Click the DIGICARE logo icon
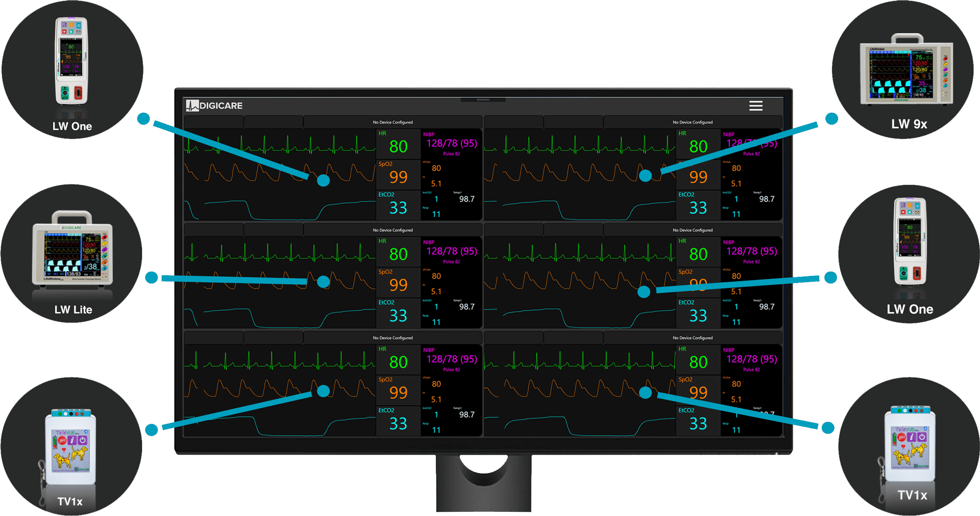Viewport: 980px width, 516px height. pos(192,106)
